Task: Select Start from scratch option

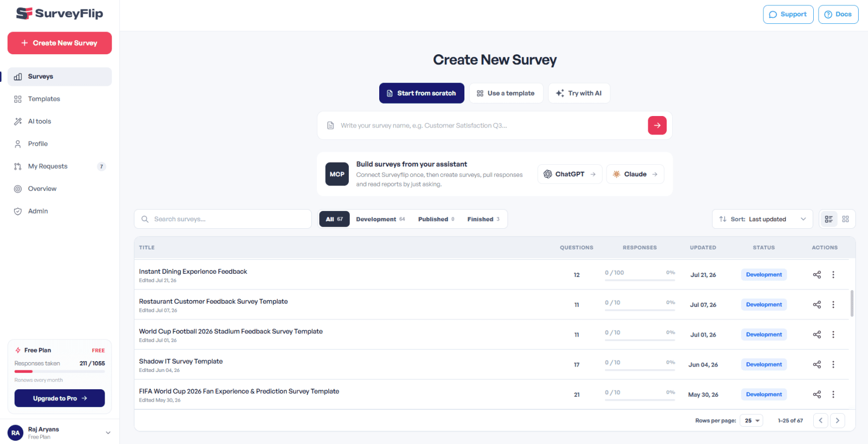Action: click(422, 93)
